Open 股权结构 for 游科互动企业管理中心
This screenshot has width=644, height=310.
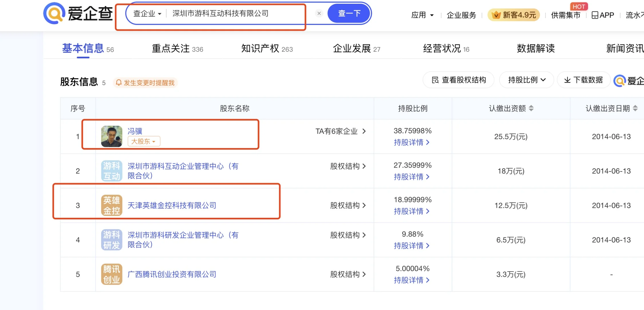coord(348,166)
